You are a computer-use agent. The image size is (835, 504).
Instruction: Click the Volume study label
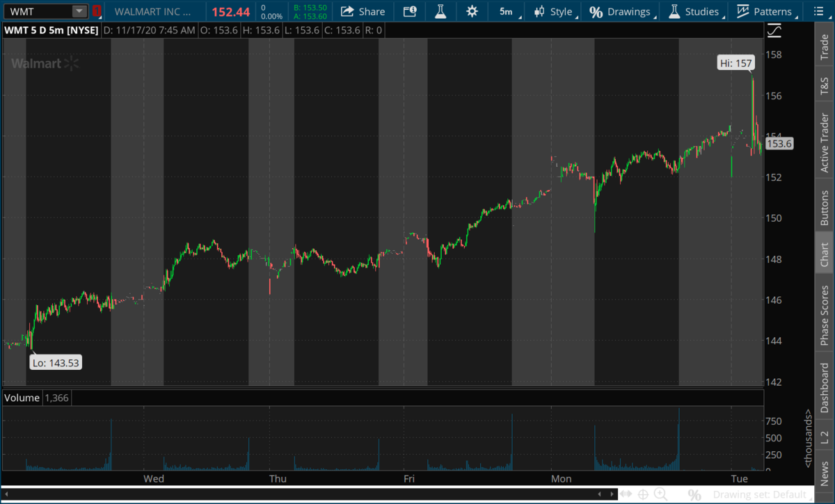coord(22,398)
